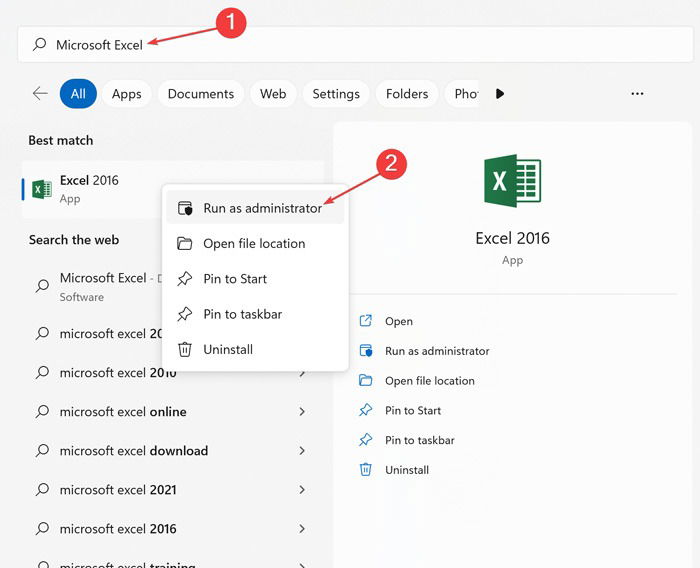
Task: Click pin icon next to details Pin to Start
Action: 366,410
